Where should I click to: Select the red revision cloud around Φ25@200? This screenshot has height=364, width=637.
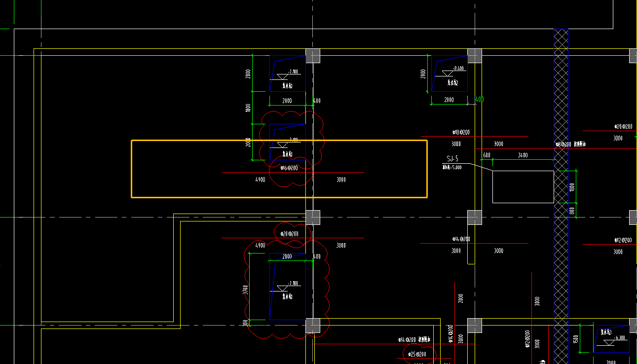click(x=420, y=354)
